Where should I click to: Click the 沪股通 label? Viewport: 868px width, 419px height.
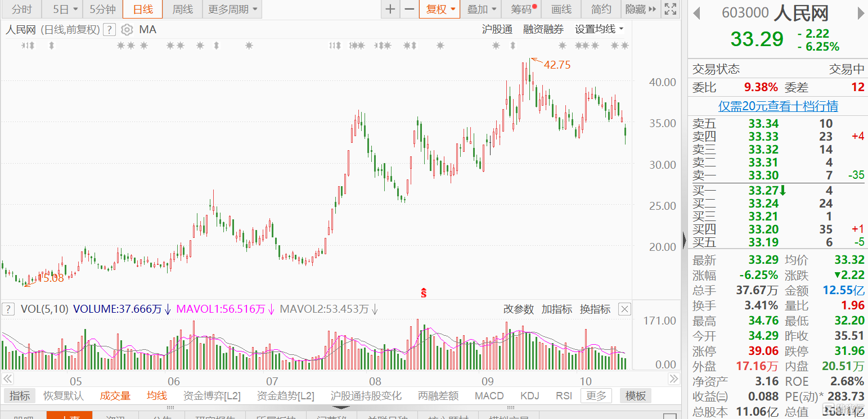tap(497, 29)
